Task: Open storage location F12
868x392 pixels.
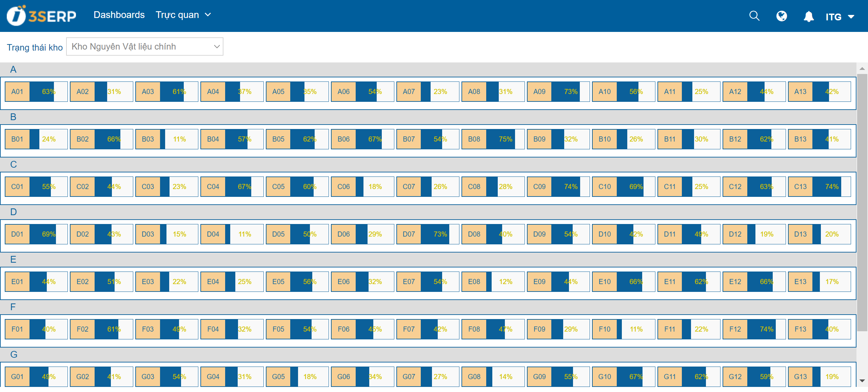Action: [x=735, y=329]
